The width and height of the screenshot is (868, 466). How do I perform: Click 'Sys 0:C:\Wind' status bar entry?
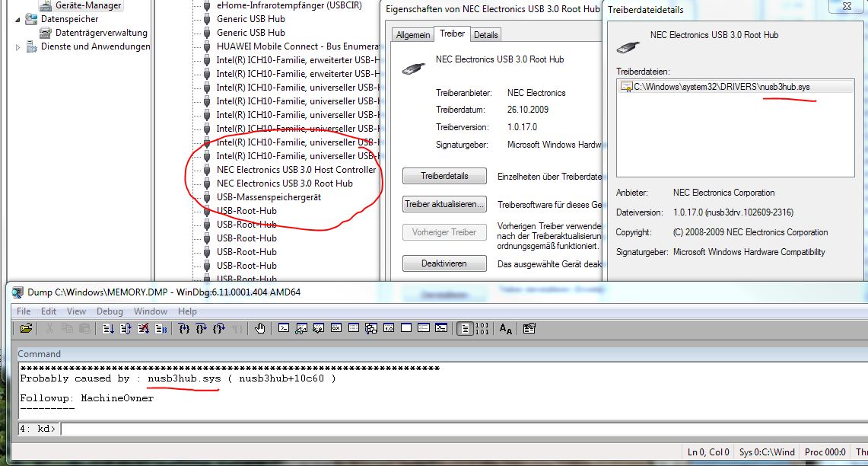click(x=767, y=452)
